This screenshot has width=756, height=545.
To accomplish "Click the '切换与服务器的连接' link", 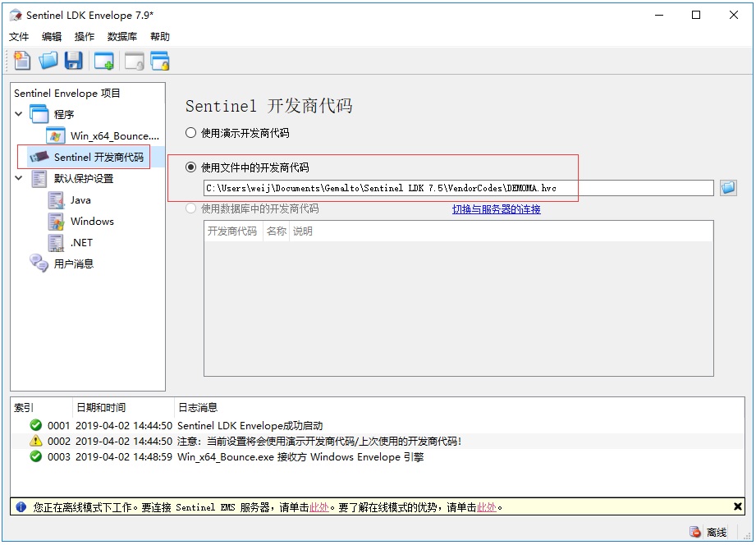I will tap(496, 209).
